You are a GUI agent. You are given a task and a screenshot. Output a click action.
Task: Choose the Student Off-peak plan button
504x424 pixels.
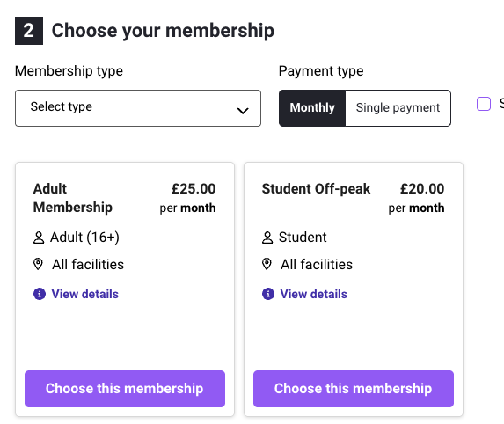pos(354,389)
